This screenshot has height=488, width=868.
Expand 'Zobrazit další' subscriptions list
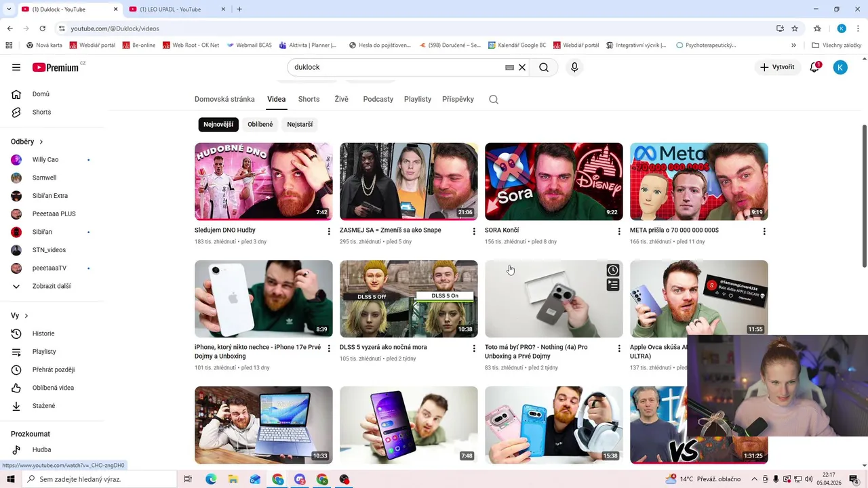click(x=52, y=286)
